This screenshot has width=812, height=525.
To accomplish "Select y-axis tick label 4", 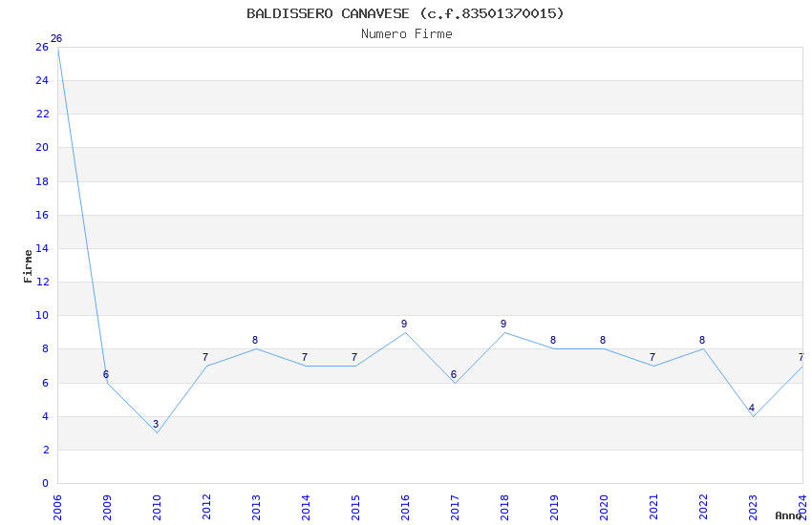I will tap(46, 416).
